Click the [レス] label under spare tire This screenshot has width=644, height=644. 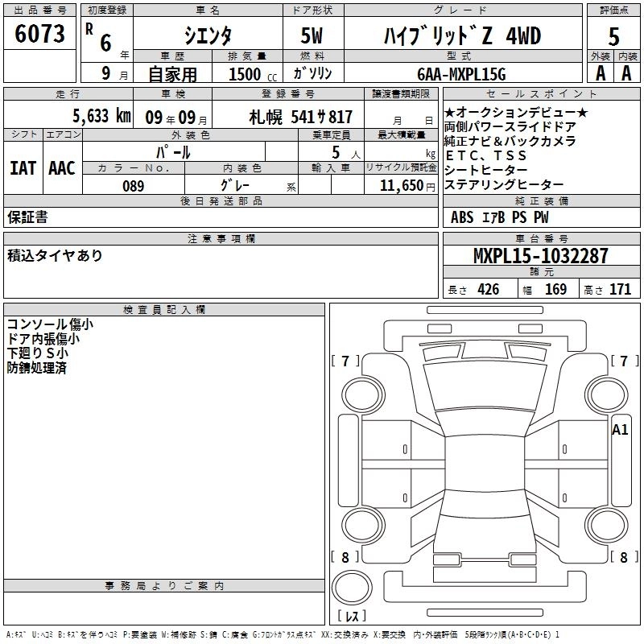click(352, 617)
